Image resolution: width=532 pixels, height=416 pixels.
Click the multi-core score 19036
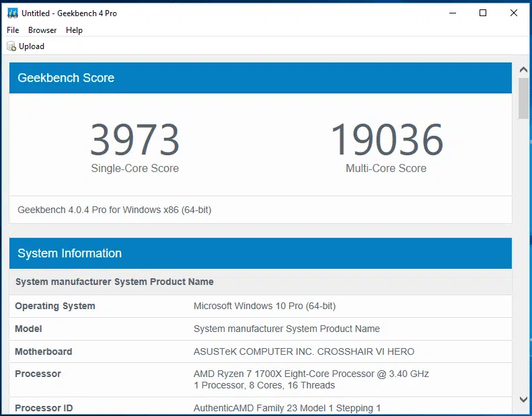coord(387,140)
